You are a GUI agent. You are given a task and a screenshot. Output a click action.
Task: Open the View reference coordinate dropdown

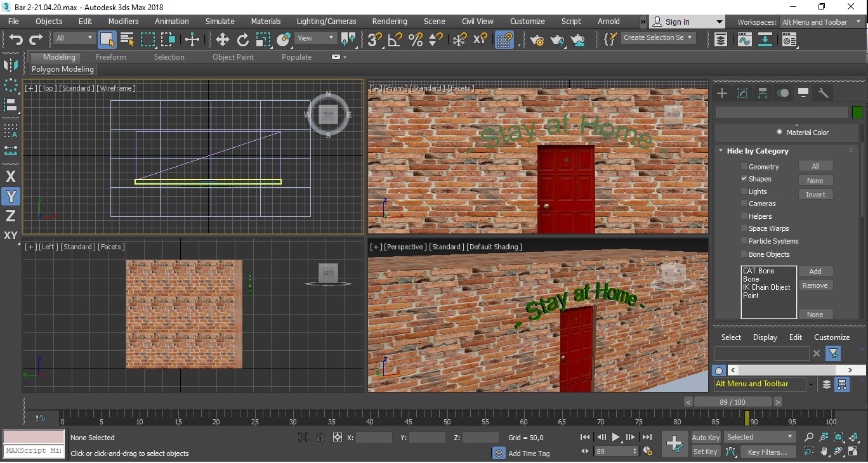point(316,38)
